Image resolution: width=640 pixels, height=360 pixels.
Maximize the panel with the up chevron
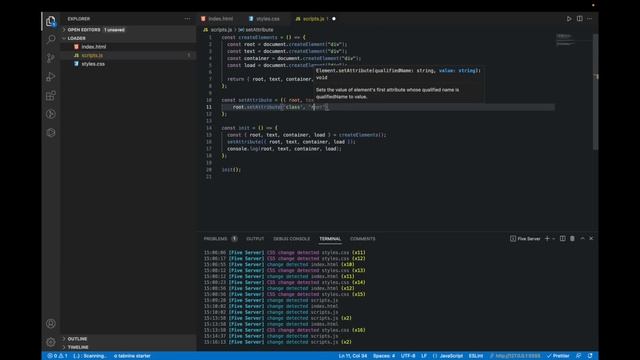(582, 238)
